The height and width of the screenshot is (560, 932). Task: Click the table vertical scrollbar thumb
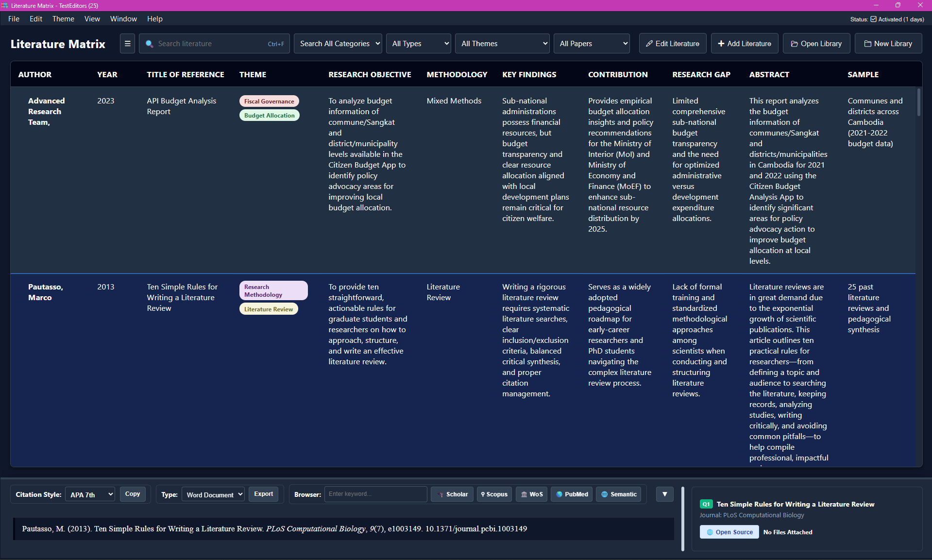pos(918,102)
